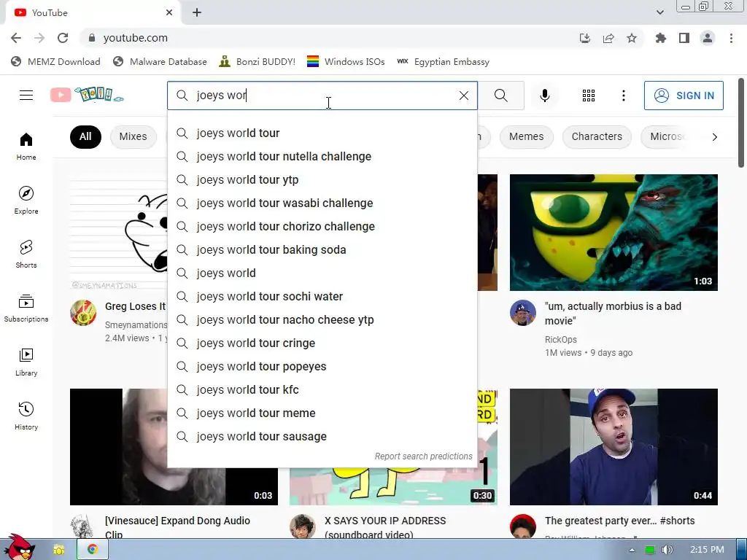This screenshot has height=560, width=747.
Task: Show more filter chips arrow
Action: click(714, 137)
